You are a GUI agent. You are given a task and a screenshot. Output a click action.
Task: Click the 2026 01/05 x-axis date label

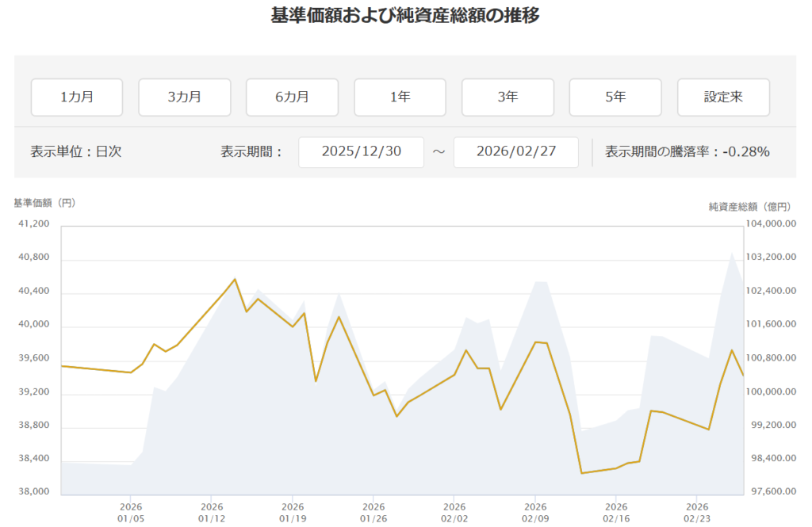point(131,512)
